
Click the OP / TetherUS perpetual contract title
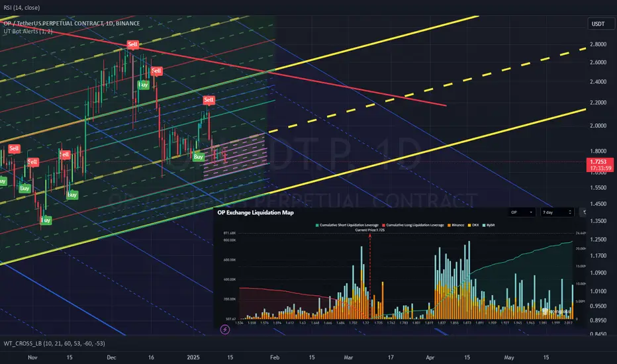[x=71, y=23]
